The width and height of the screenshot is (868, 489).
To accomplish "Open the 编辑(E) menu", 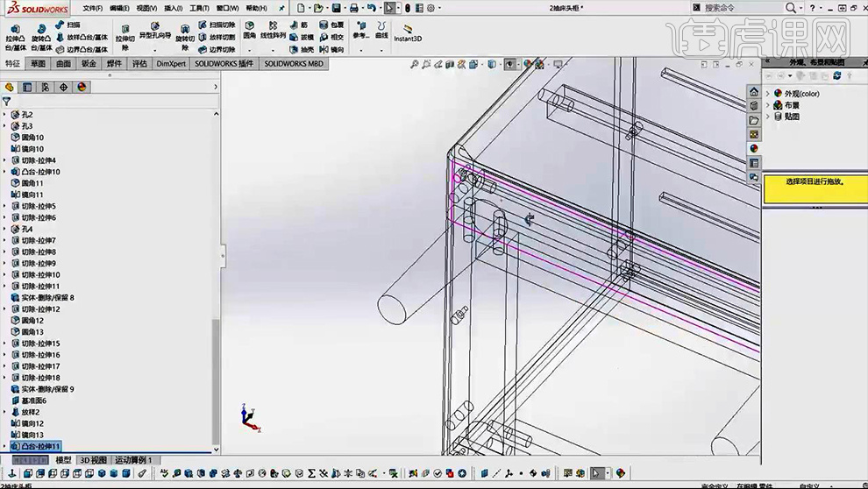I will 119,8.
